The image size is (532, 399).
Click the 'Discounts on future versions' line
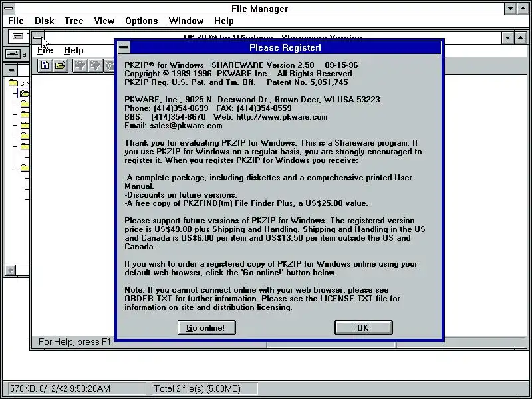[181, 195]
